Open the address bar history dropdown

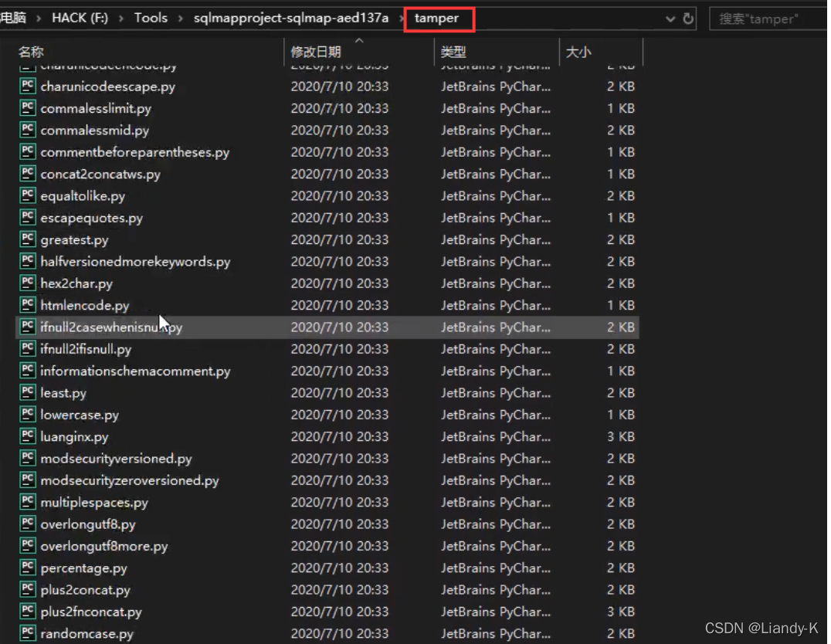coord(670,19)
